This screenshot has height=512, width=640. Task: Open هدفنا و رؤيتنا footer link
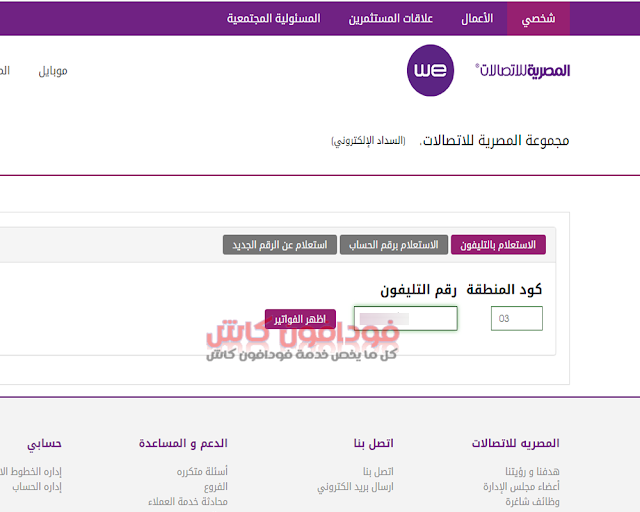coord(532,472)
